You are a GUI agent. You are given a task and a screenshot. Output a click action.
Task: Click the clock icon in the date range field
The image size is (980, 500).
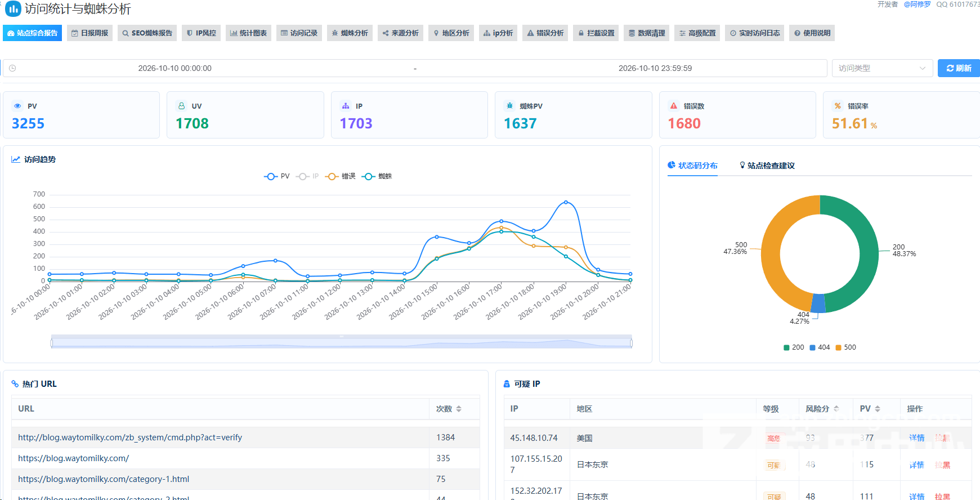12,68
